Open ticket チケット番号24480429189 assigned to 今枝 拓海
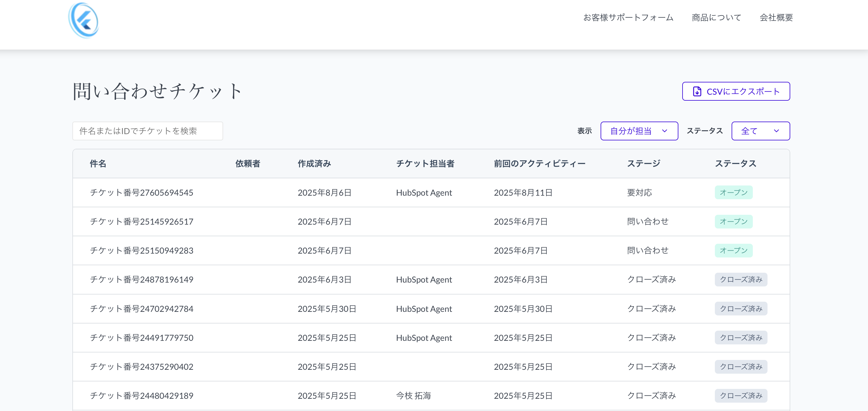 141,395
